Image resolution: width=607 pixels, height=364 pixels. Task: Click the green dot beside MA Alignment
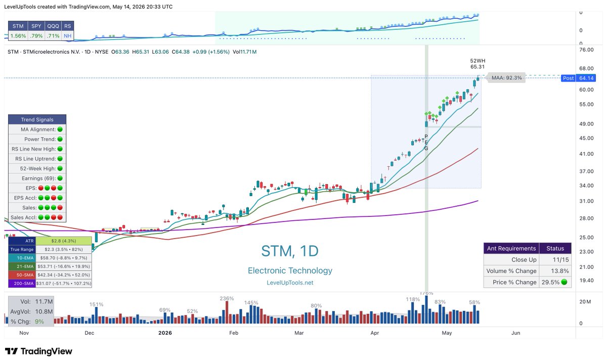(60, 129)
